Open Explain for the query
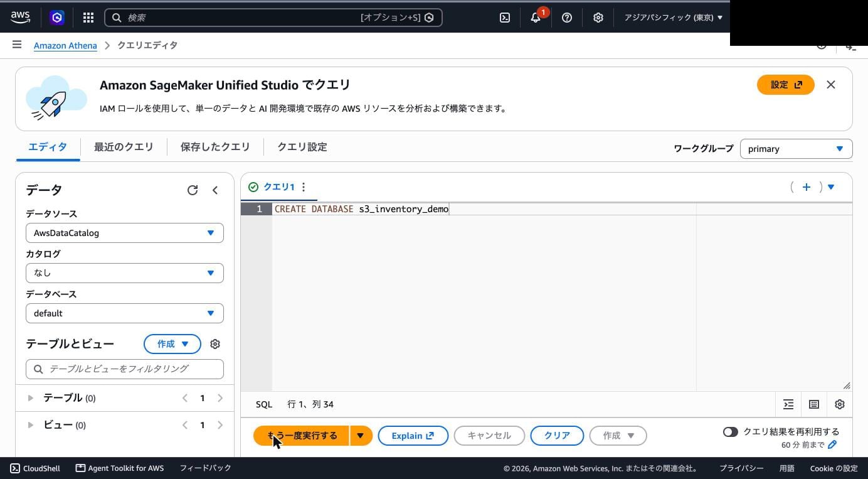 (413, 436)
